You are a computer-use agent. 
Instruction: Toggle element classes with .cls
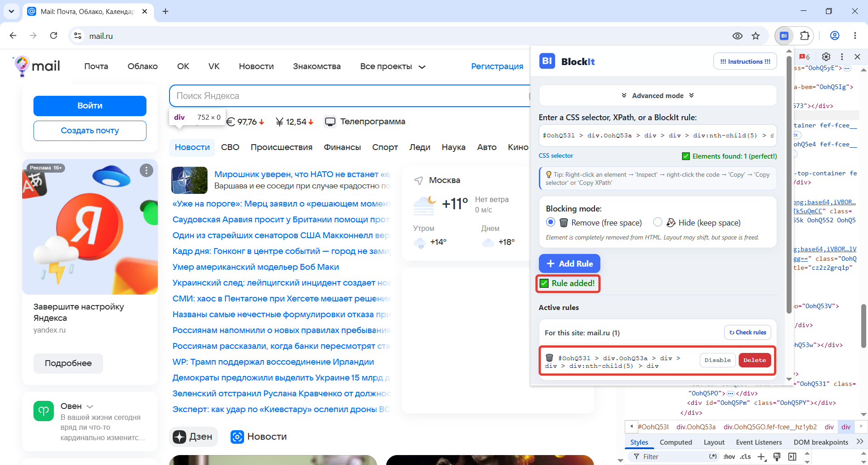tap(745, 456)
